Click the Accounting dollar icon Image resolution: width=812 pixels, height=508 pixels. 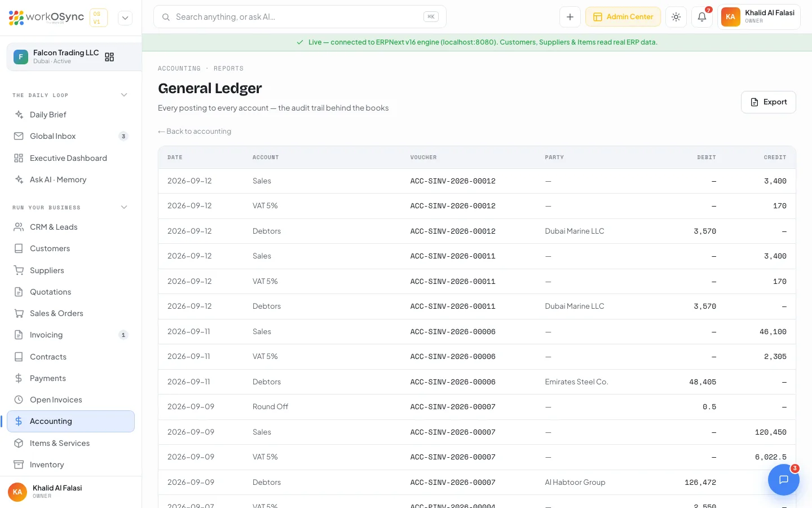coord(19,421)
